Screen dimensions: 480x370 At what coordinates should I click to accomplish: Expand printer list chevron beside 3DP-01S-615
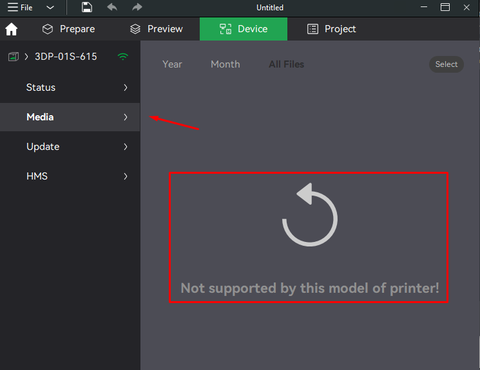26,57
